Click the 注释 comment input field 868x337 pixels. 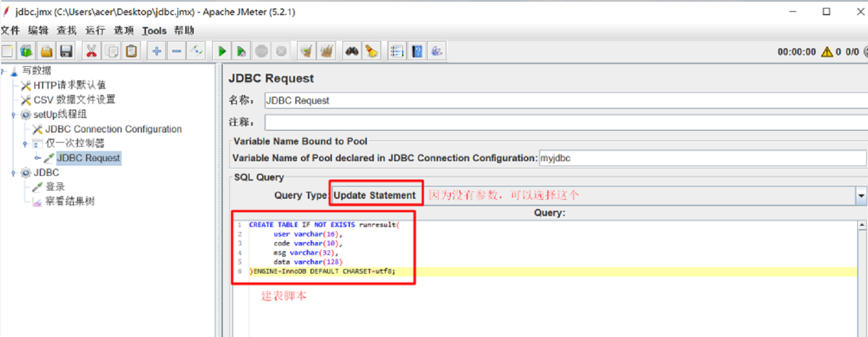coord(566,122)
